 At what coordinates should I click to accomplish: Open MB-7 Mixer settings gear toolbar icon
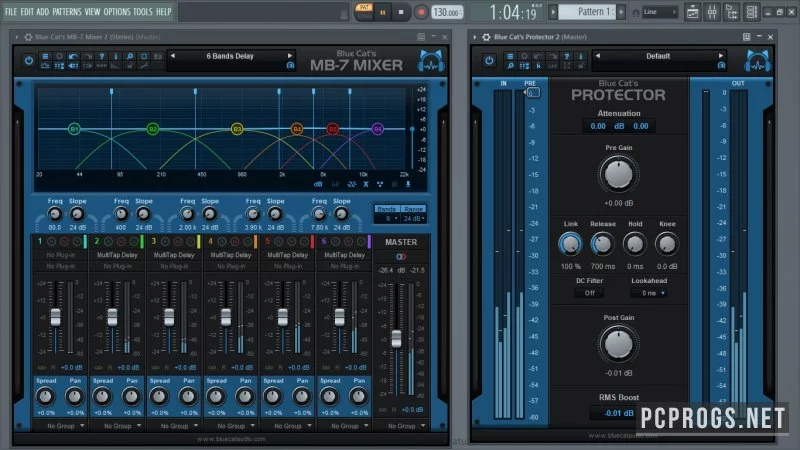59,56
